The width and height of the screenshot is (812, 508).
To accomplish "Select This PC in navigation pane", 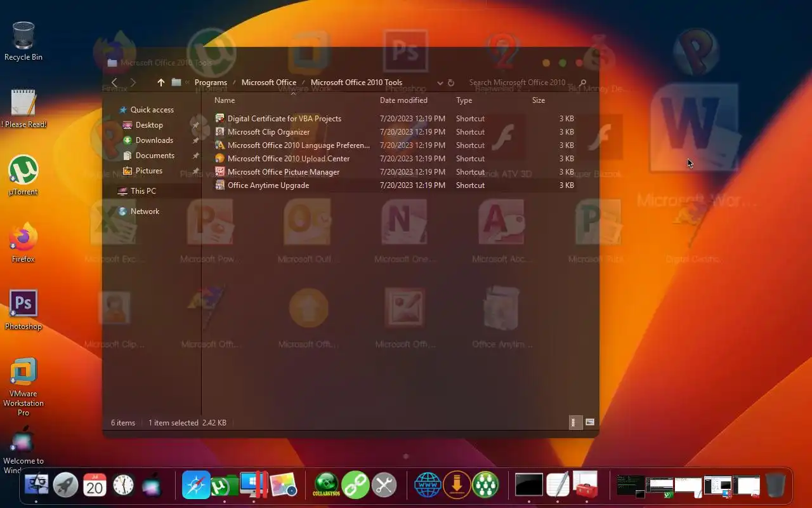I will coord(137,191).
